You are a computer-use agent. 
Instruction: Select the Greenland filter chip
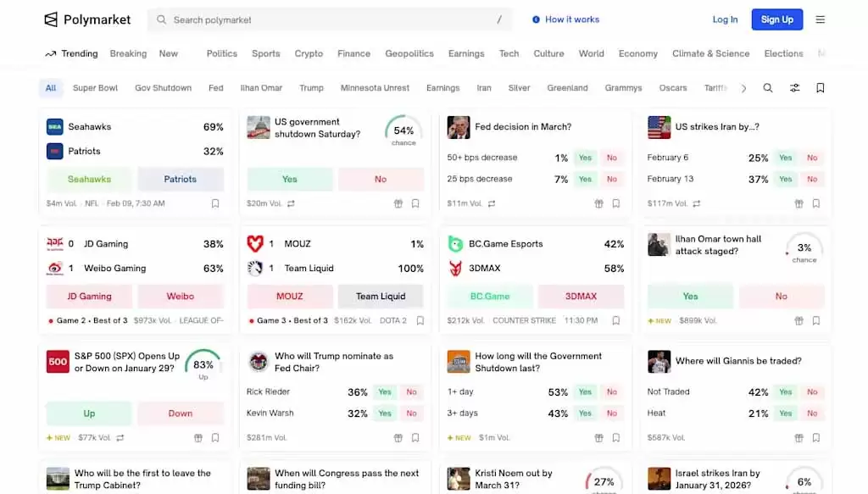[567, 88]
